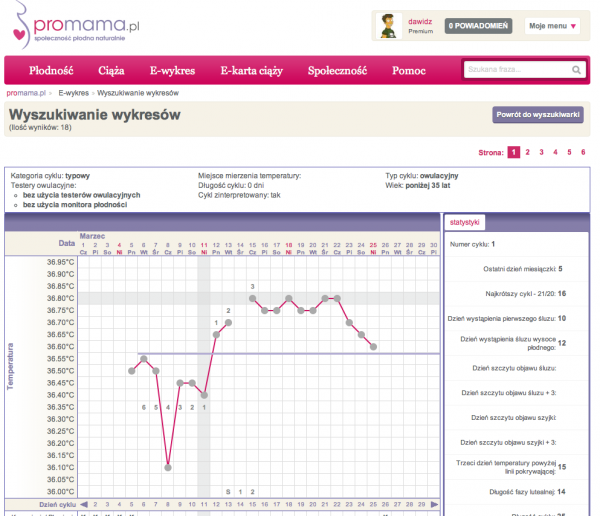Screen dimensions: 600x516
Task: Click Powrót do wyszukiwarki button
Action: (538, 115)
